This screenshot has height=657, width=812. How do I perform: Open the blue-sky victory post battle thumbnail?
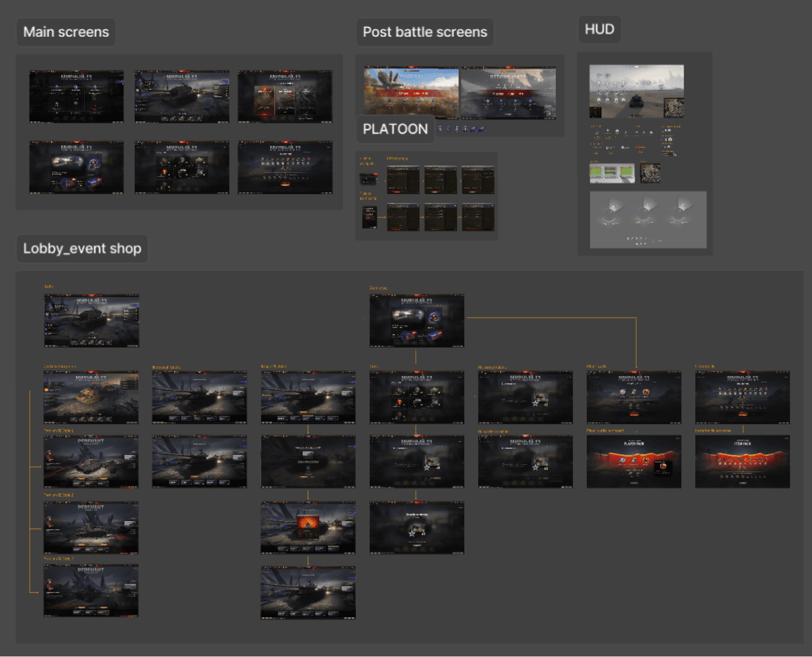(411, 93)
